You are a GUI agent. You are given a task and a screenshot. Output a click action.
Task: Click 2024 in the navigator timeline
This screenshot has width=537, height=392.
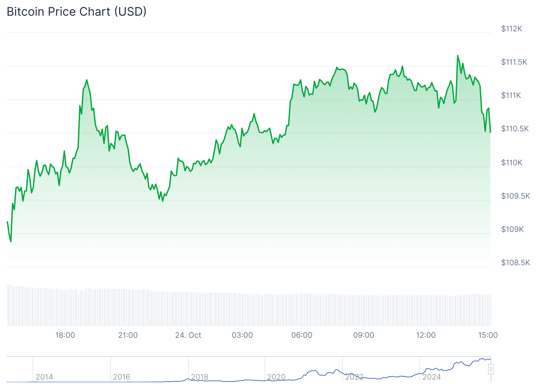(431, 377)
